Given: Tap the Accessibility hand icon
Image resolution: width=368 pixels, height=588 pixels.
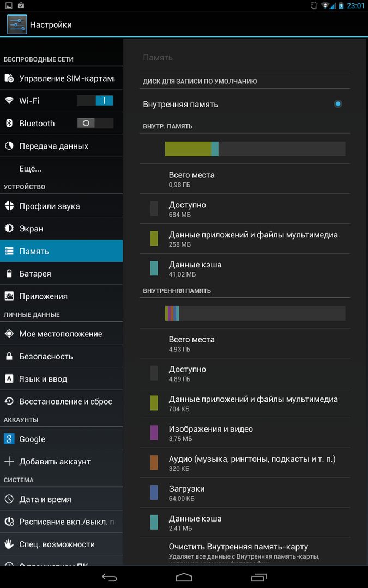Looking at the screenshot, I should [x=9, y=544].
